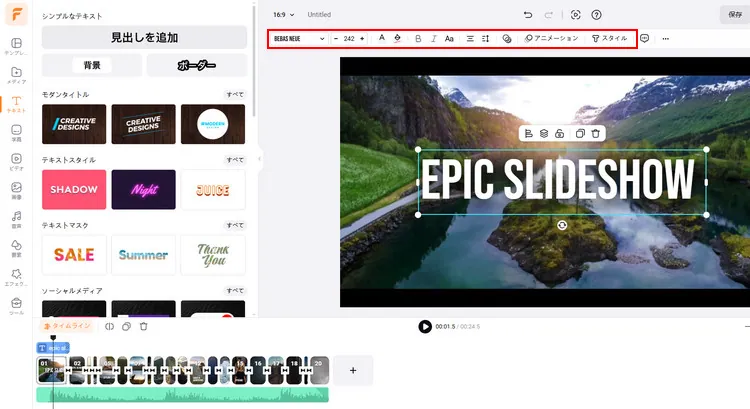This screenshot has height=409, width=750.
Task: Open the FlexClip logo home icon
Action: click(16, 14)
